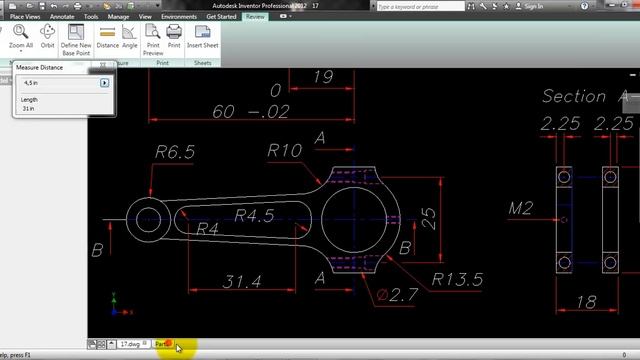The height and width of the screenshot is (360, 640).
Task: Click the Undo arrow
Action: coord(53,6)
